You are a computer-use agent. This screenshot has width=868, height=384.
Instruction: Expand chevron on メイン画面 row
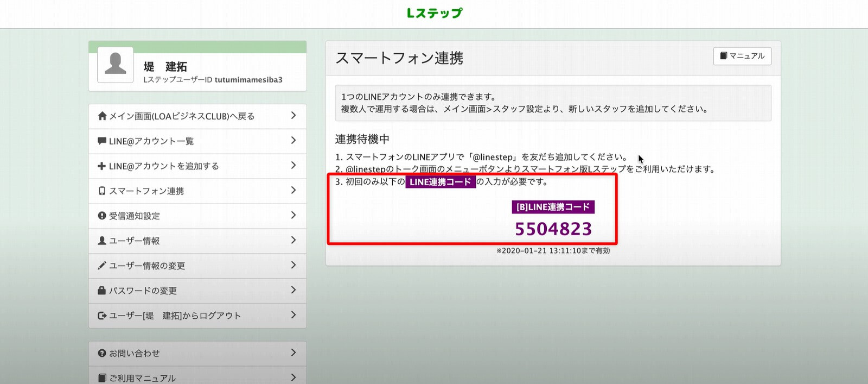point(293,115)
